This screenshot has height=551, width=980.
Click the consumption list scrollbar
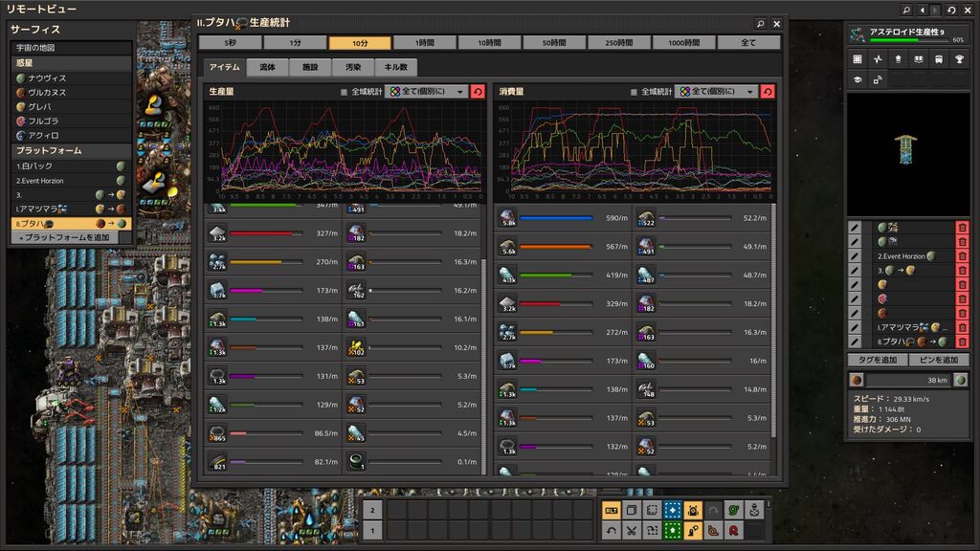tap(773, 320)
